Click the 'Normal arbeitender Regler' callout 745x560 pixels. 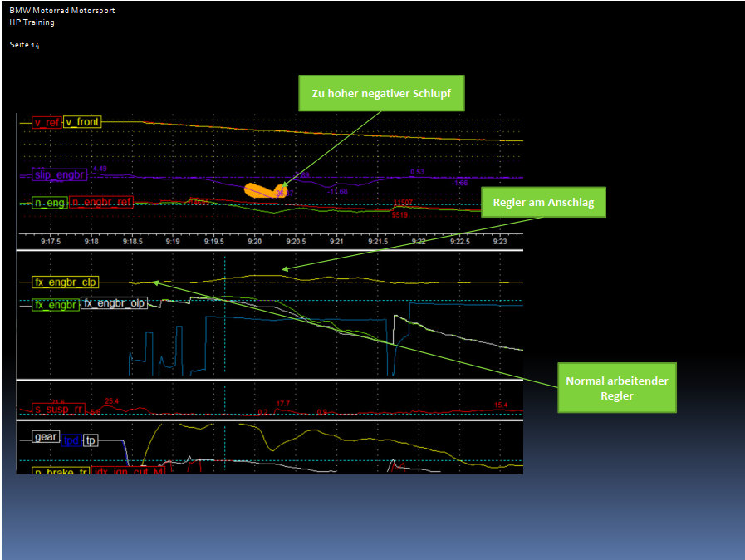click(616, 388)
